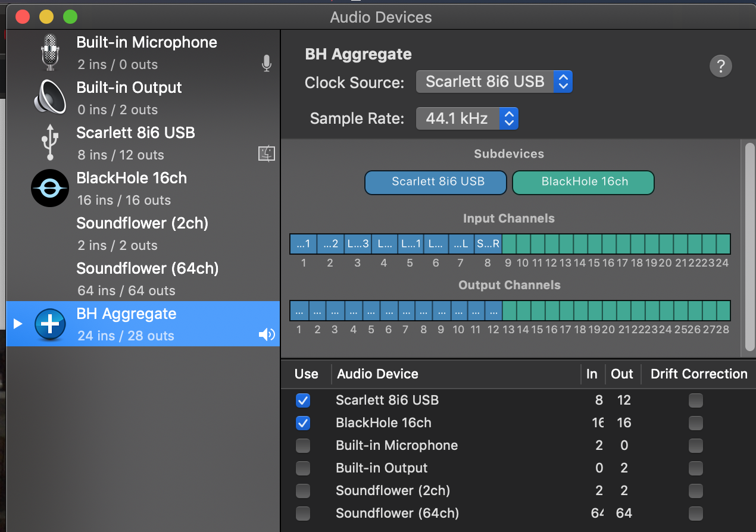Uncheck Use for BlackHole 16ch
756x532 pixels.
tap(303, 423)
